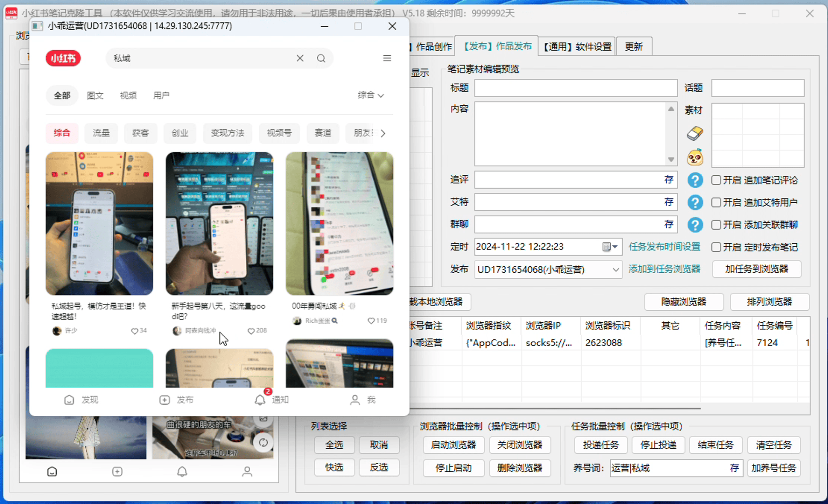The width and height of the screenshot is (828, 504).
Task: Select the 用户 search filter tab
Action: 161,96
